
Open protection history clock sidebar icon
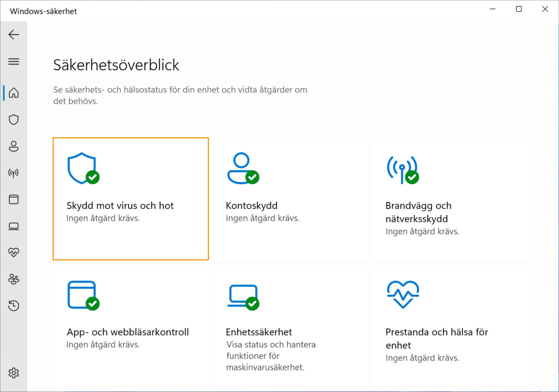click(x=14, y=306)
